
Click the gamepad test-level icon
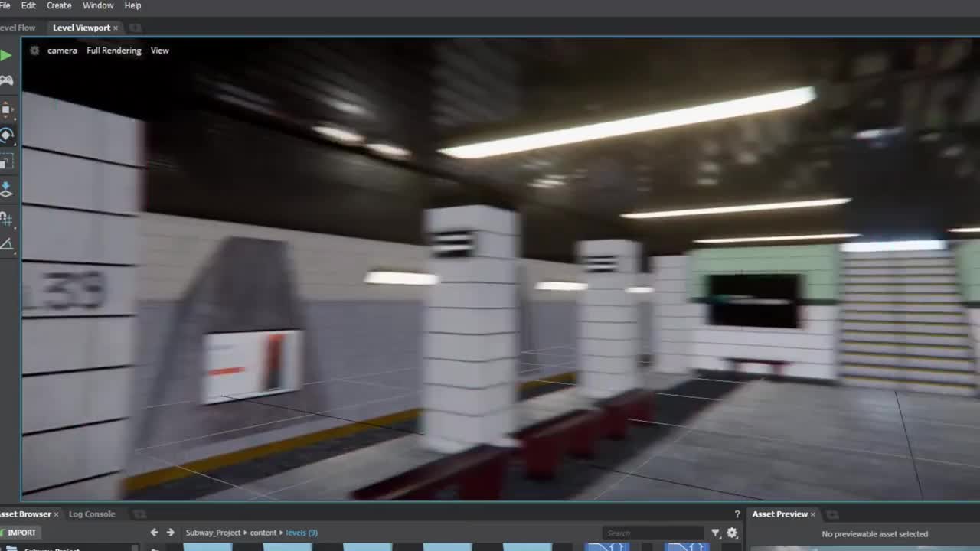click(x=6, y=80)
